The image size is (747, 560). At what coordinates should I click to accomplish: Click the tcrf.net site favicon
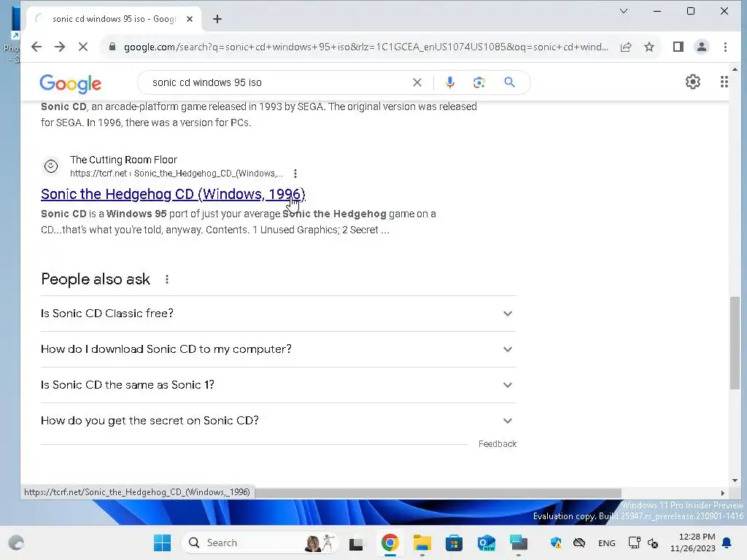[x=51, y=166]
